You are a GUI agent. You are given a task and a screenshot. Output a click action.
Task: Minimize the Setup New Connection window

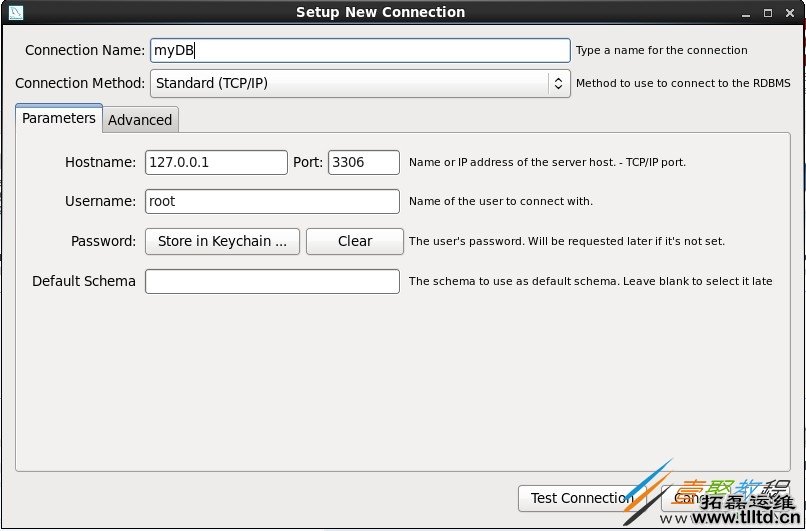pos(746,13)
